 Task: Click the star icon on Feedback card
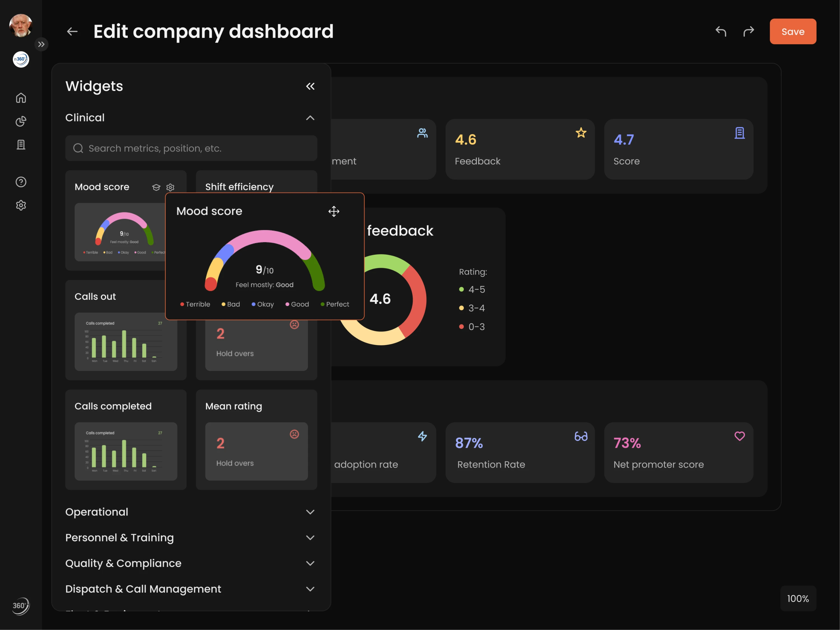pos(581,132)
